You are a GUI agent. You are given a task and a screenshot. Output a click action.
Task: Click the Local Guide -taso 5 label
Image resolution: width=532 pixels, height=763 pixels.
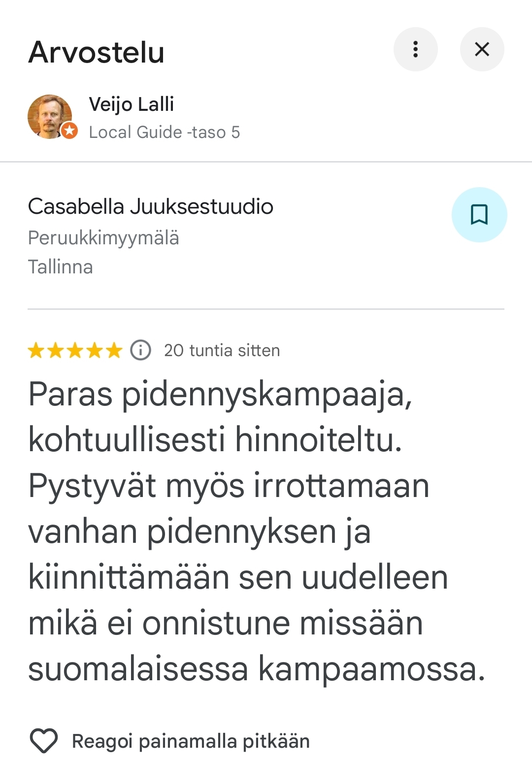tap(164, 132)
